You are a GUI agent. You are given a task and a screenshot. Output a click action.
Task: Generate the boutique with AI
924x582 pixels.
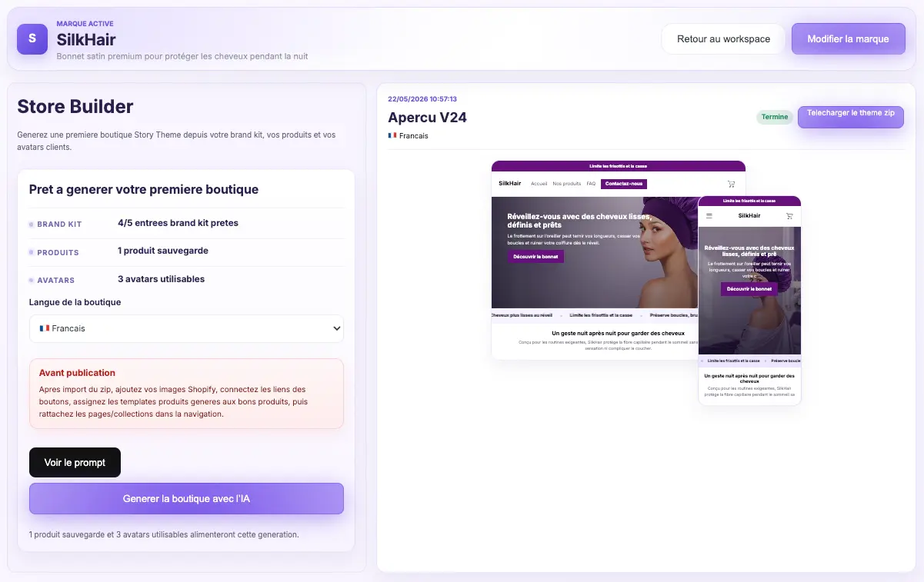(x=186, y=498)
